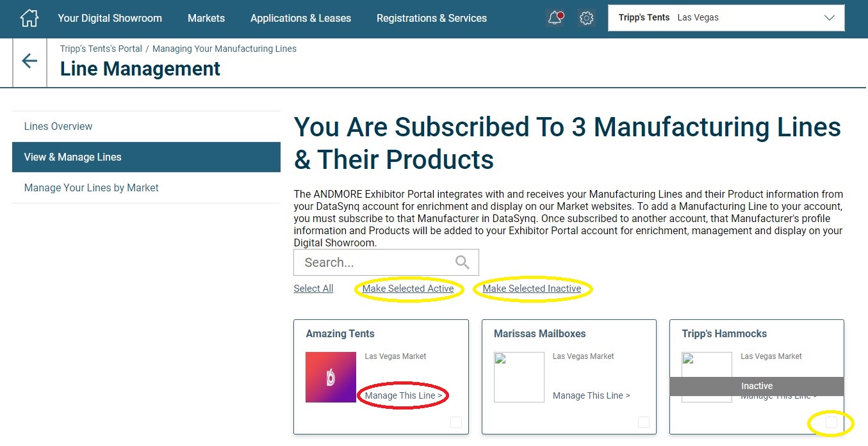Go to the home icon
Image resolution: width=868 pixels, height=446 pixels.
29,18
